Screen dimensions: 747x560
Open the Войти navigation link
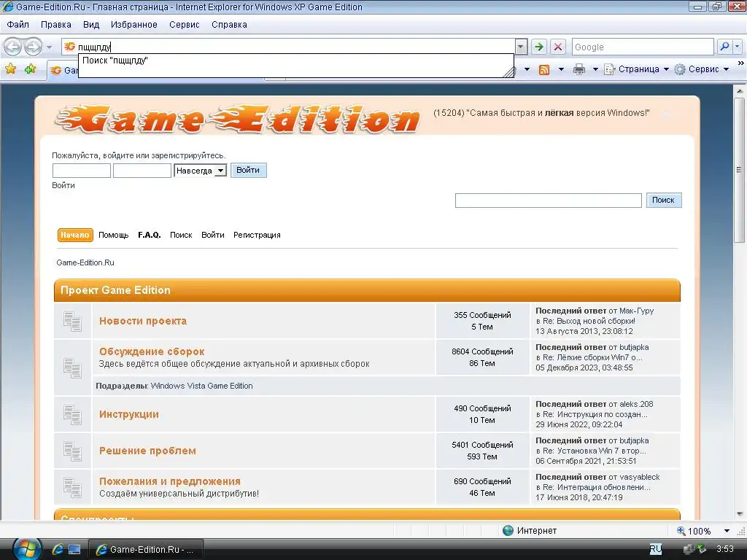coord(212,235)
